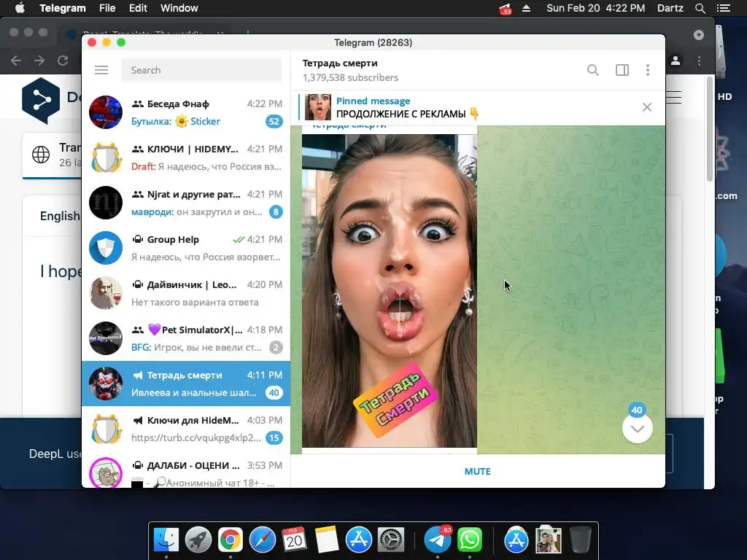Click the channel title Тетрадь смерти header
The width and height of the screenshot is (747, 560).
(340, 63)
